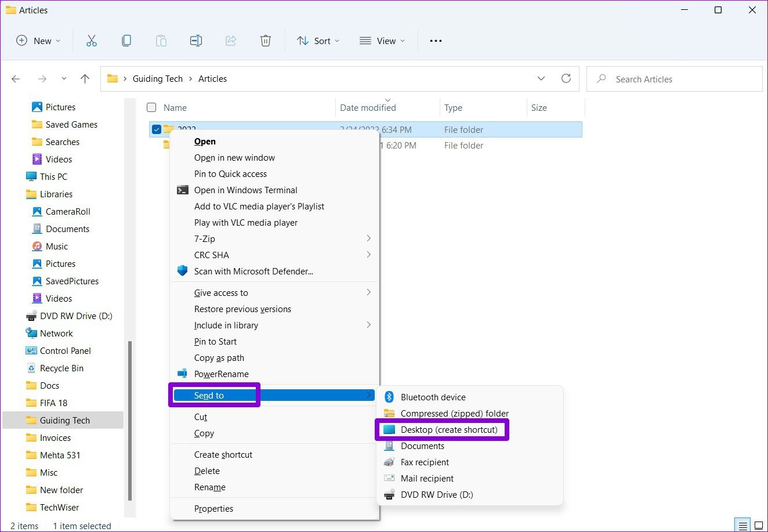Viewport: 768px width, 532px height.
Task: Click Articles in the address breadcrumb
Action: [212, 79]
